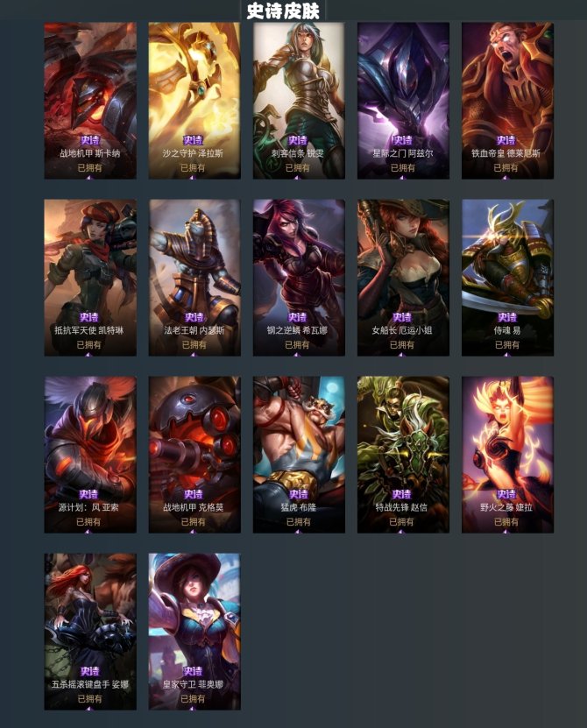
Task: Open the 战地机甲 克格莫 skin thumbnail
Action: 194,455
